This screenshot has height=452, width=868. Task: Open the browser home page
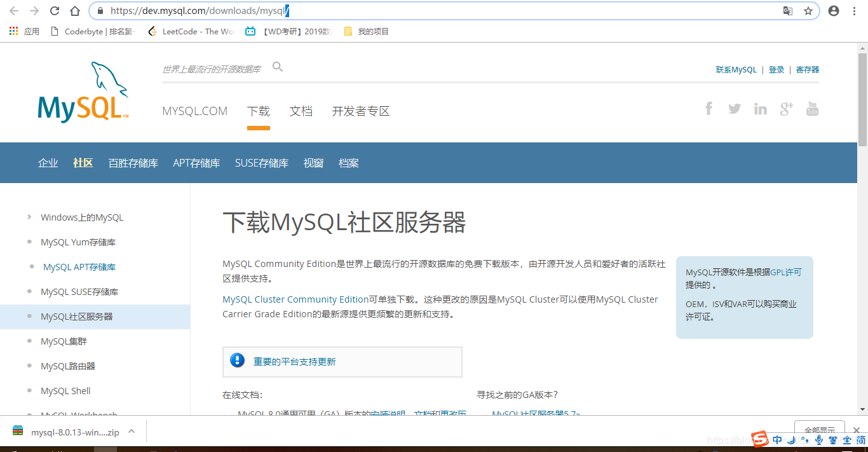pos(75,11)
